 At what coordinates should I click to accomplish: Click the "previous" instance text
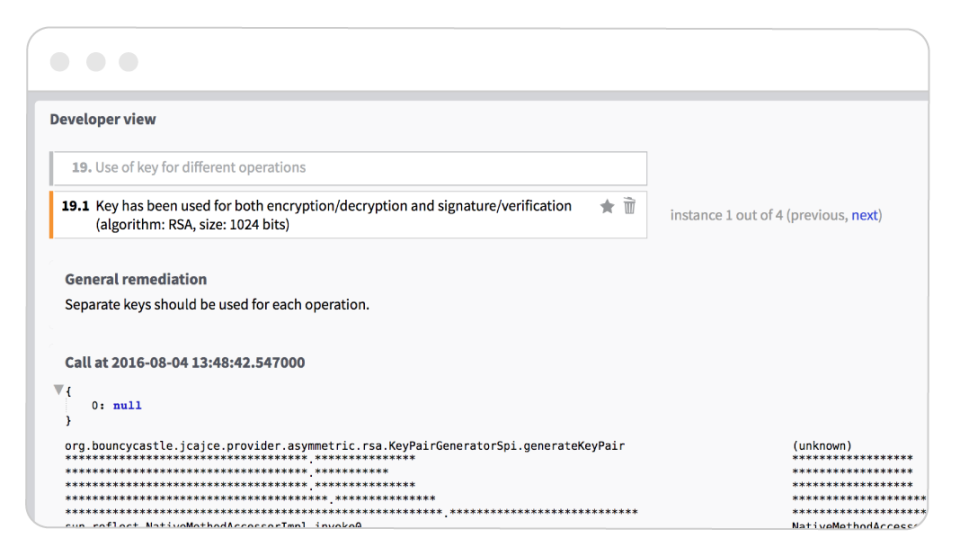tap(820, 215)
